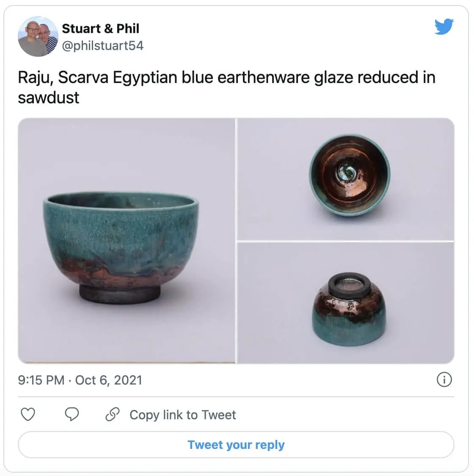Open the info menu via the circled-i icon
Viewport: 474px width, 476px height.
click(444, 380)
